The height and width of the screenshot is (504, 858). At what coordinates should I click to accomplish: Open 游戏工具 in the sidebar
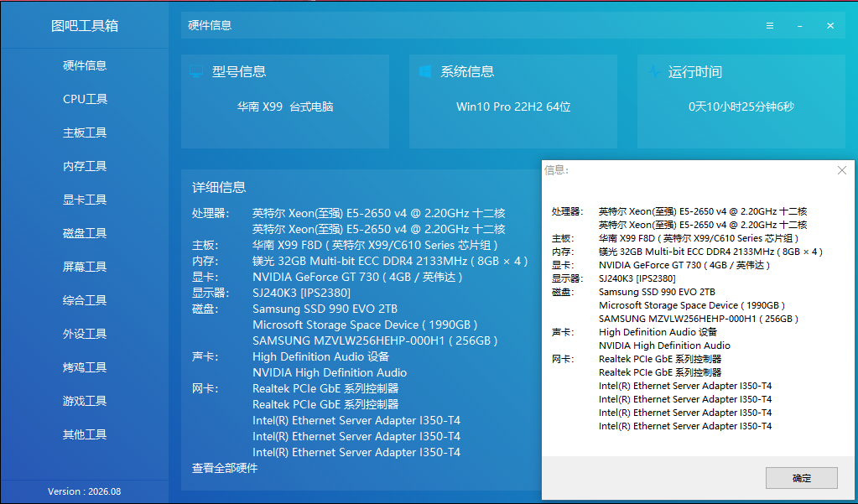pyautogui.click(x=85, y=401)
